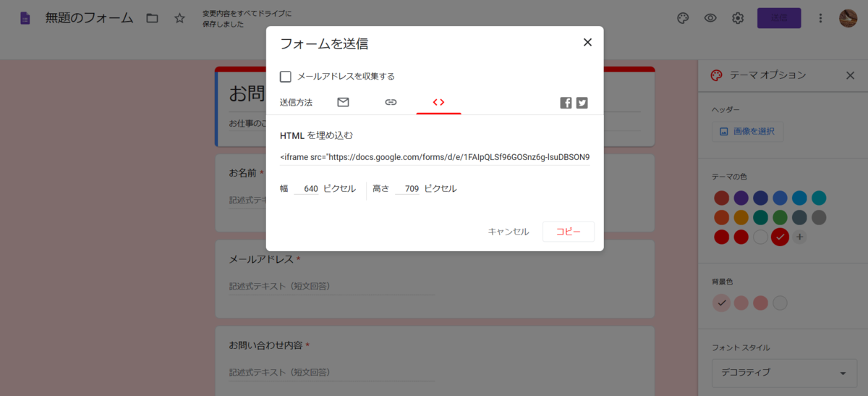This screenshot has height=396, width=868.
Task: Click the コピー button
Action: (x=569, y=232)
